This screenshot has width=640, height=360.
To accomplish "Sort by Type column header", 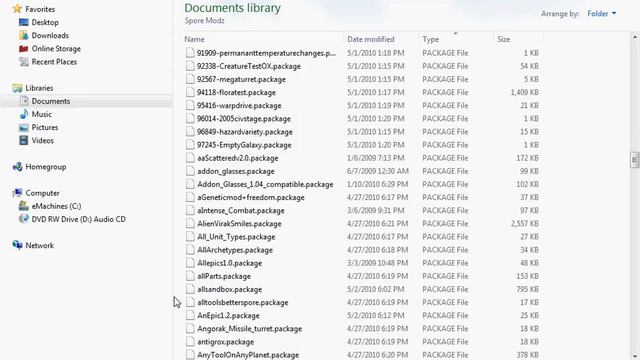I will tap(431, 39).
